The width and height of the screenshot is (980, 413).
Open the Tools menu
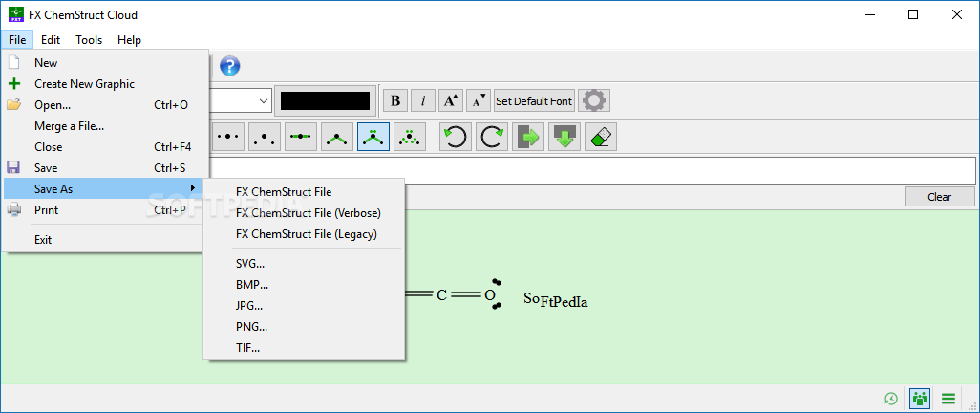point(89,39)
